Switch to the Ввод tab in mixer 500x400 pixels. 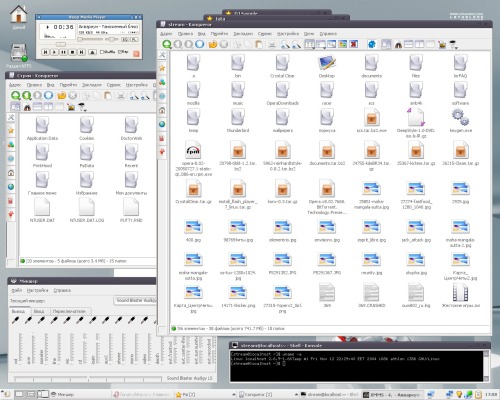coord(39,311)
